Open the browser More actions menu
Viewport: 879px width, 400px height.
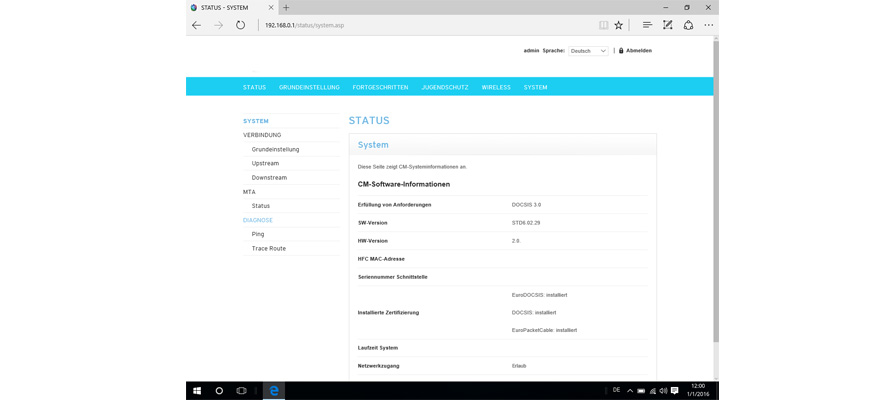[x=708, y=25]
